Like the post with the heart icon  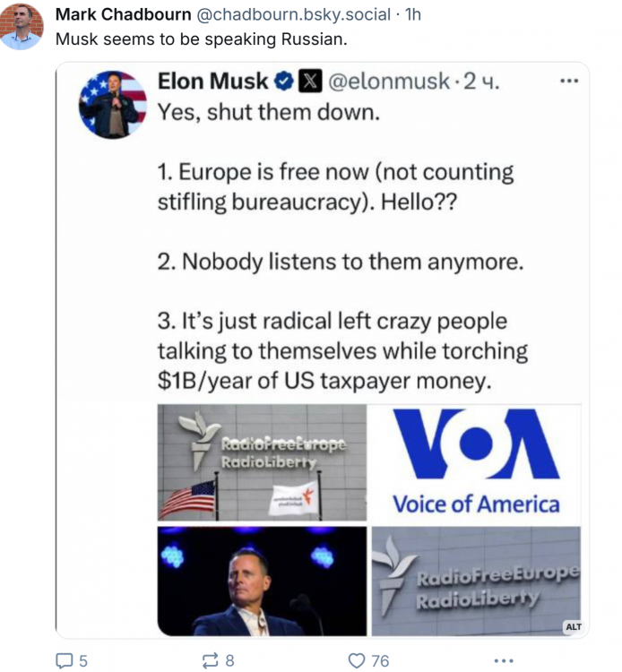click(x=357, y=660)
